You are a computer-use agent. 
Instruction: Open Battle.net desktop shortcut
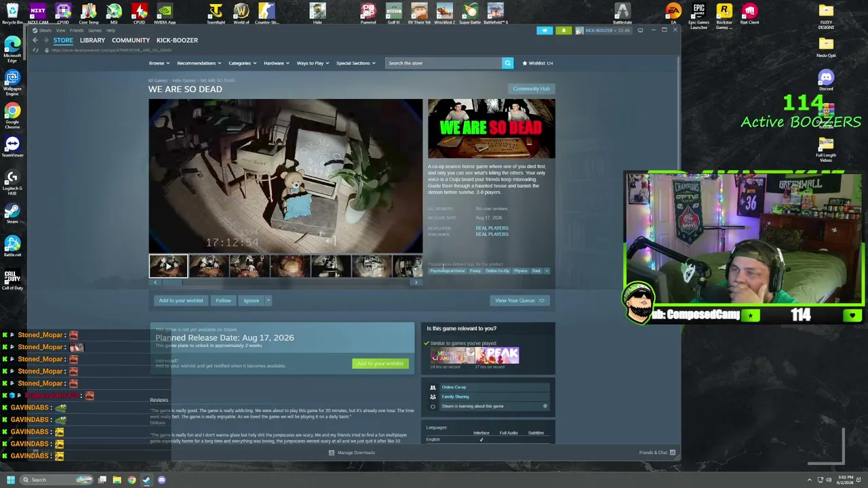12,246
